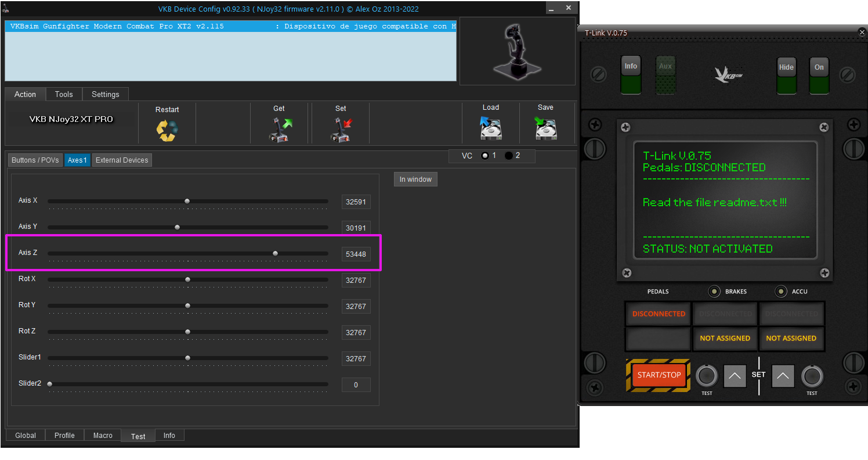868x460 pixels.
Task: Toggle the Info switch in T-Link
Action: tap(631, 74)
